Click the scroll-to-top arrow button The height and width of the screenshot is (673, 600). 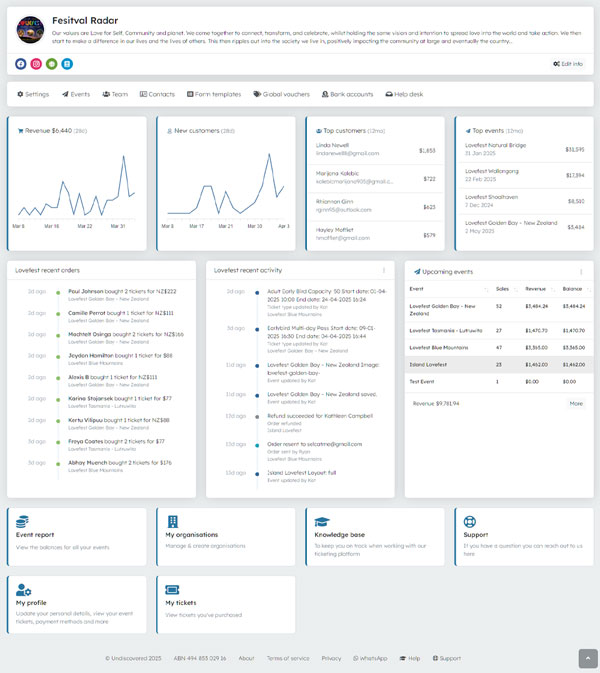pos(588,658)
